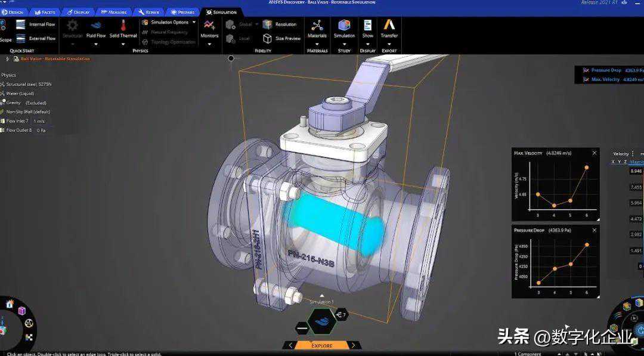Switch to the Design tab
The width and height of the screenshot is (644, 356).
13,12
